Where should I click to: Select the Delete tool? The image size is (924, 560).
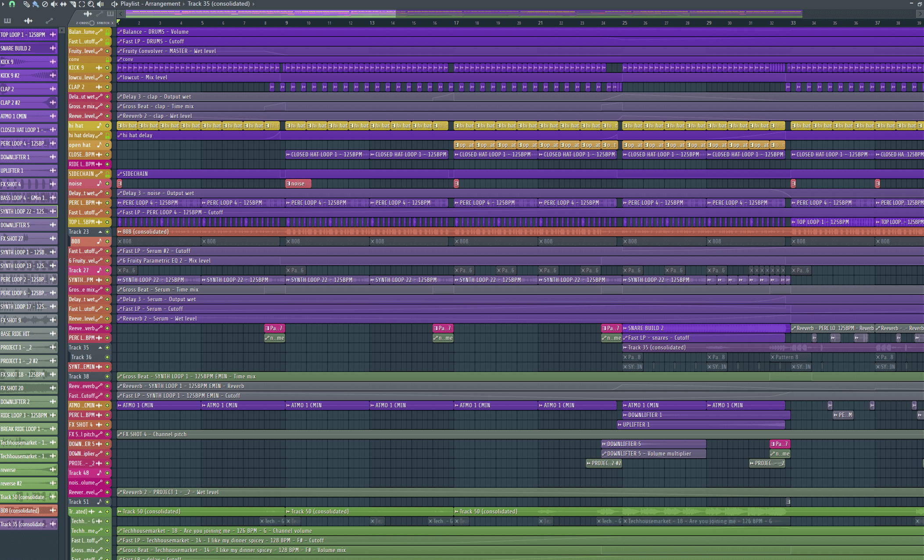(45, 4)
